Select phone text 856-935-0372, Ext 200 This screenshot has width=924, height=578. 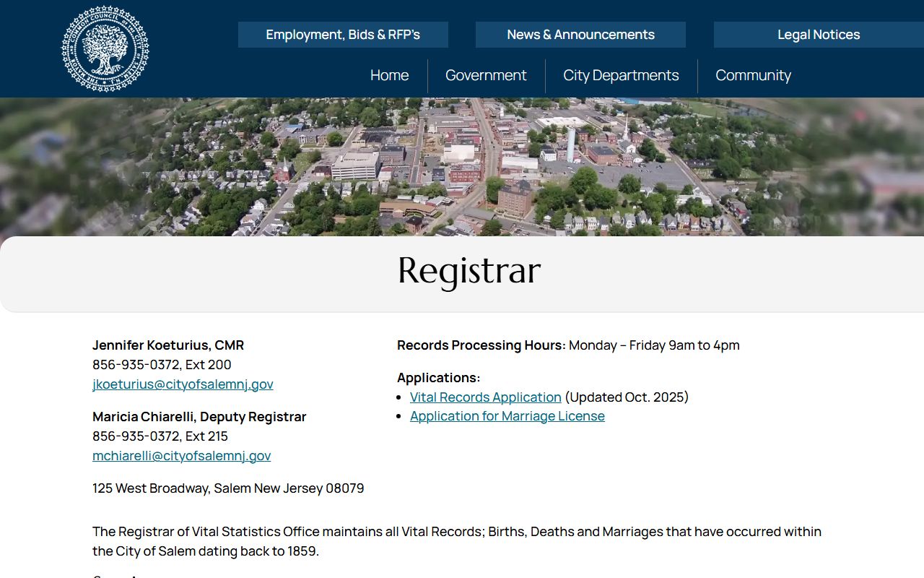tap(162, 365)
